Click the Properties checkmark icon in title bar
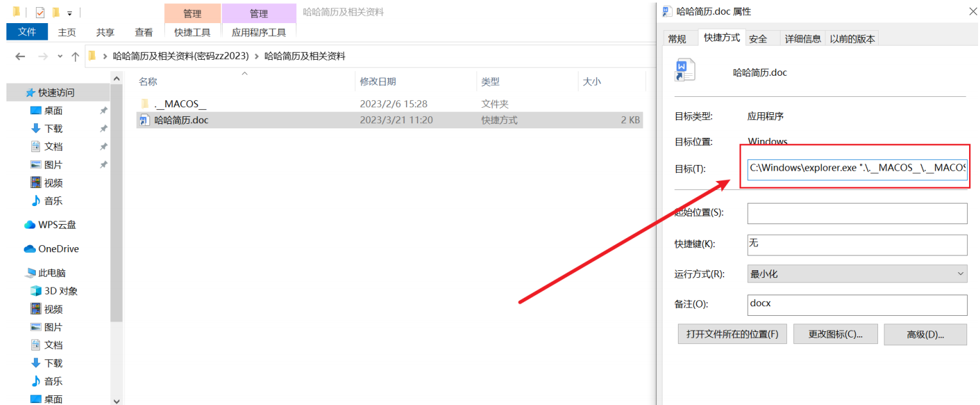The width and height of the screenshot is (980, 405). click(40, 12)
